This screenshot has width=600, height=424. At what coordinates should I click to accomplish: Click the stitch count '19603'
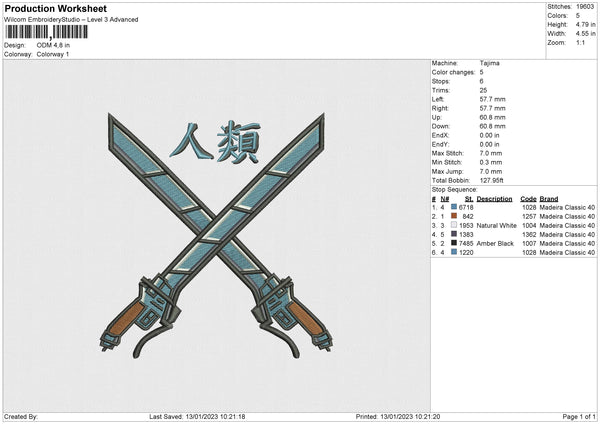(x=585, y=7)
